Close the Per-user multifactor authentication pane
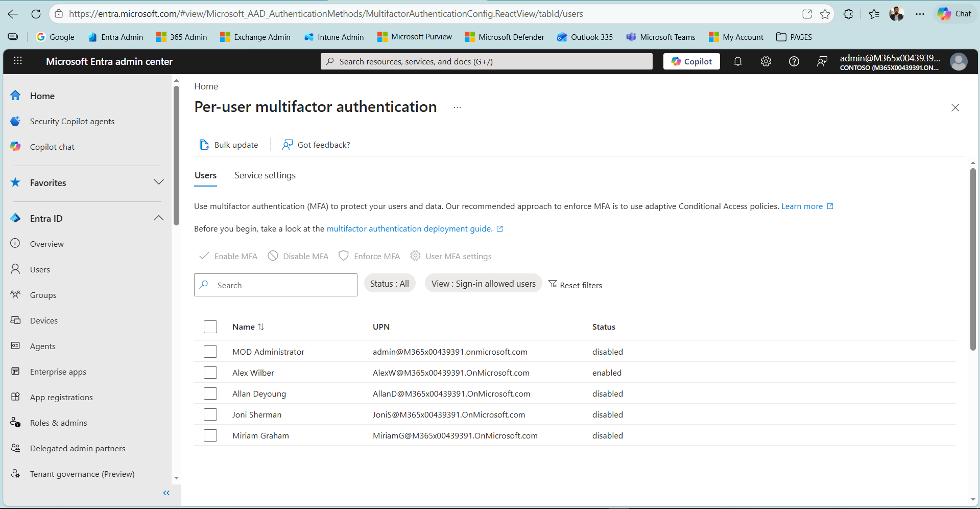This screenshot has width=980, height=509. [955, 107]
